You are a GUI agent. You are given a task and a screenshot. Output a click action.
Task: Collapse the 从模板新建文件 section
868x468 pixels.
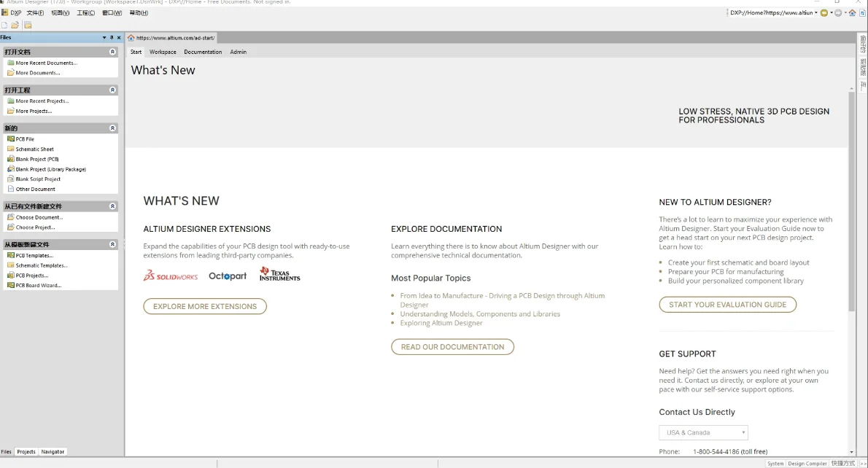tap(112, 244)
